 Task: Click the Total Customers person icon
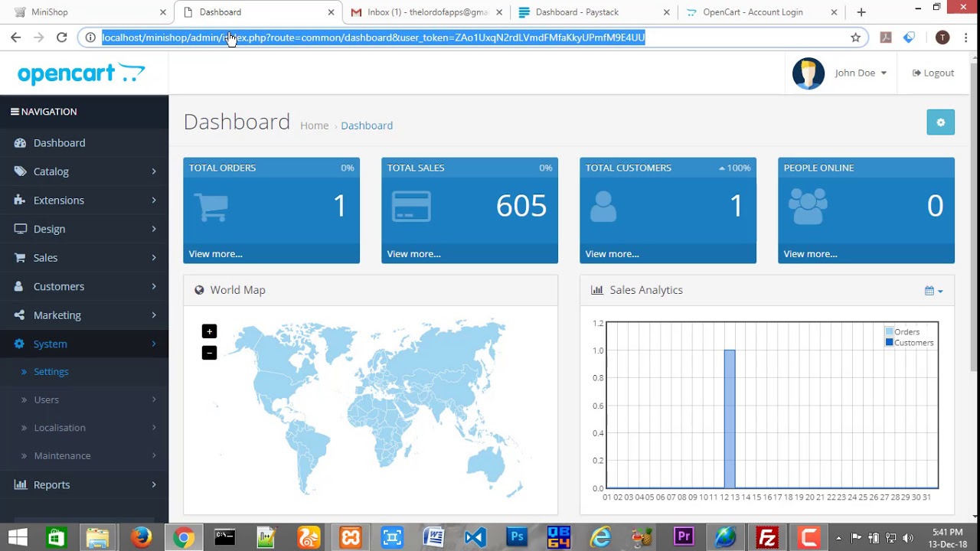click(x=603, y=207)
